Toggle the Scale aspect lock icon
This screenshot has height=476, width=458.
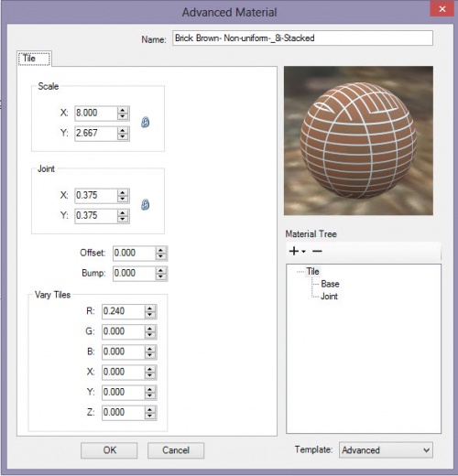(146, 122)
